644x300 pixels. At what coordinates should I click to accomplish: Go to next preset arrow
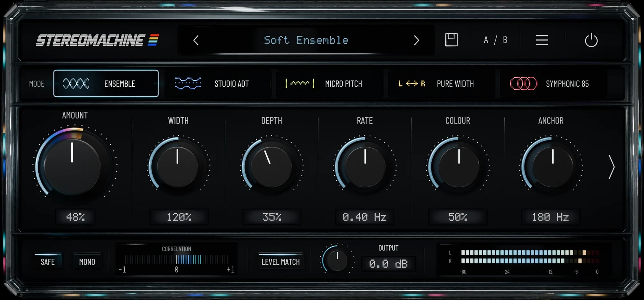(x=416, y=41)
